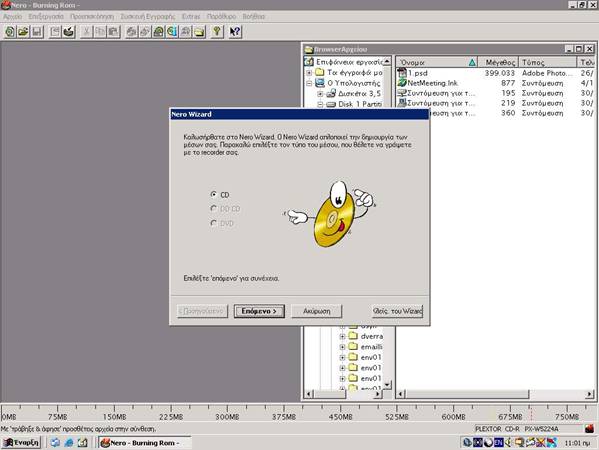
Task: Click the folder tree scroll-up arrow
Action: 387,61
